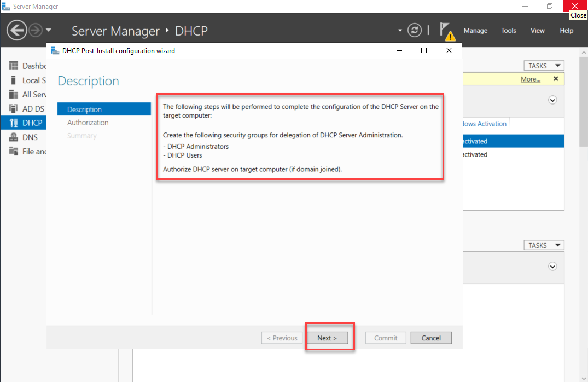
Task: Click the Windows Activation column header
Action: (486, 124)
